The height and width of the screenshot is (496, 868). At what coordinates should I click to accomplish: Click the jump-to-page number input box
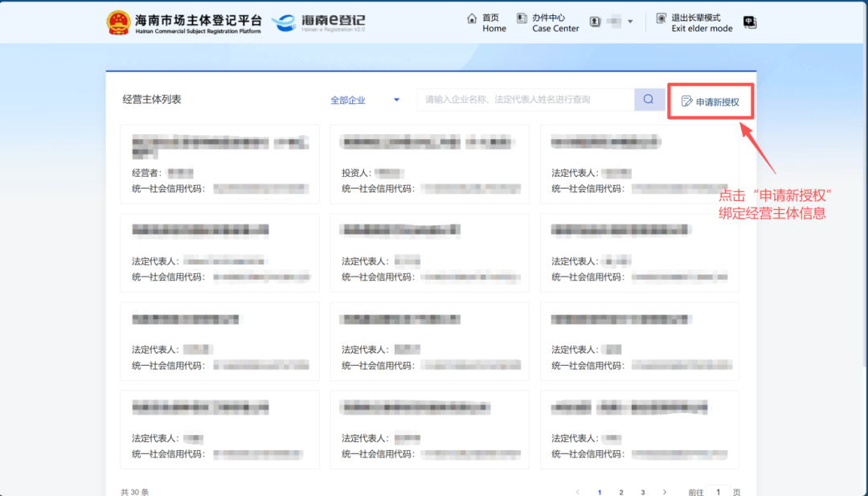pos(719,491)
